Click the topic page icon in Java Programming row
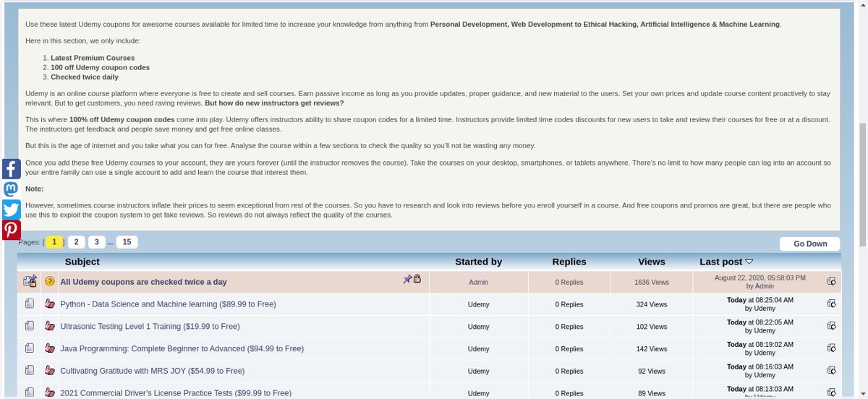868x399 pixels. pyautogui.click(x=30, y=348)
